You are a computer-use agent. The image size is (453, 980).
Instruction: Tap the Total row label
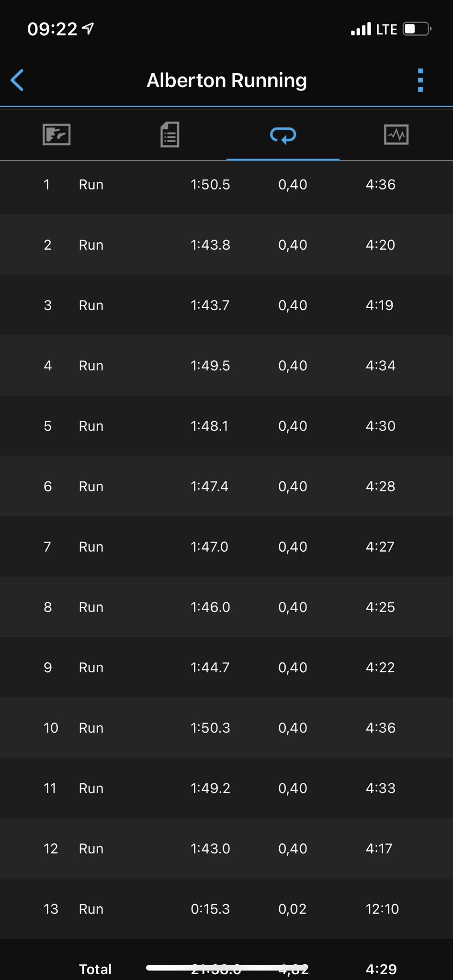point(95,969)
